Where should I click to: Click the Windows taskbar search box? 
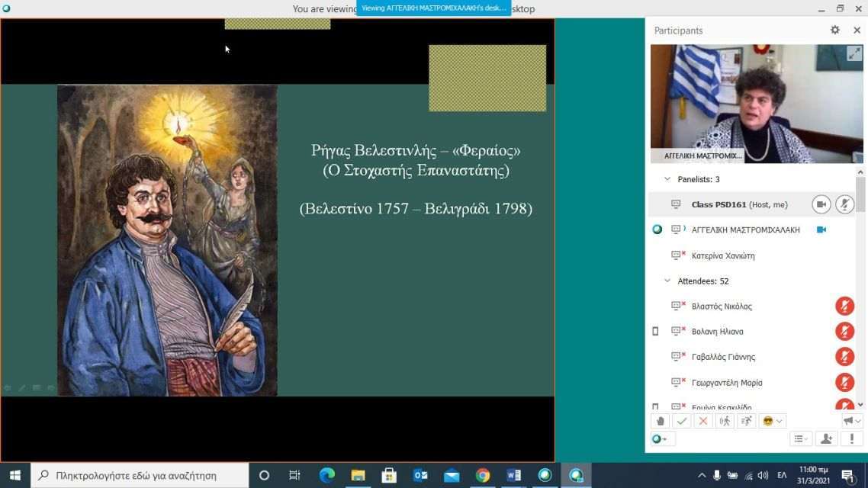click(x=140, y=475)
